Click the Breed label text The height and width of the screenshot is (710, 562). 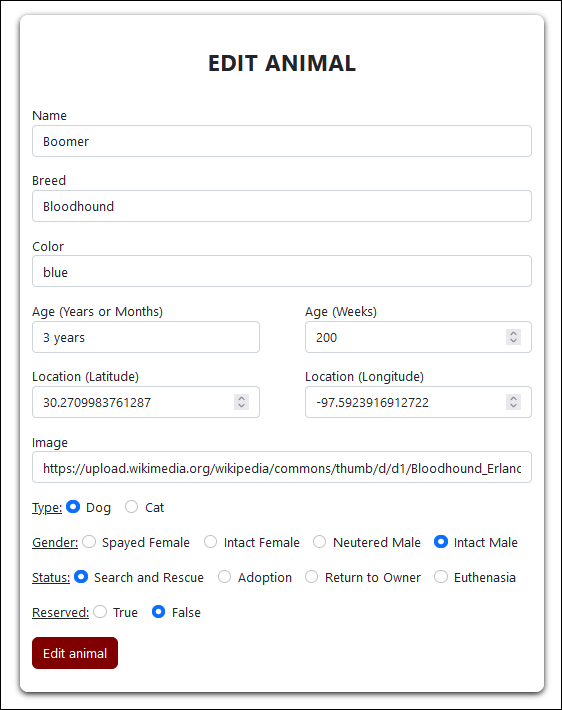click(x=49, y=181)
